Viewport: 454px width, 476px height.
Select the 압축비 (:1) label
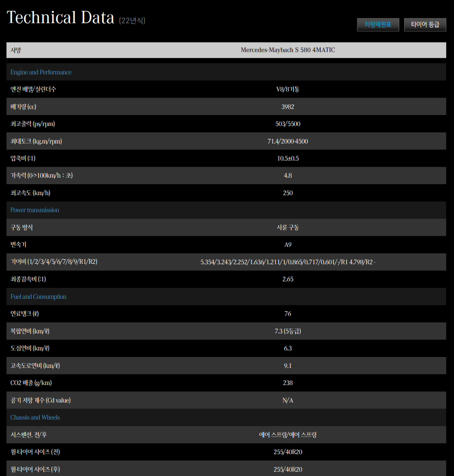(23, 158)
